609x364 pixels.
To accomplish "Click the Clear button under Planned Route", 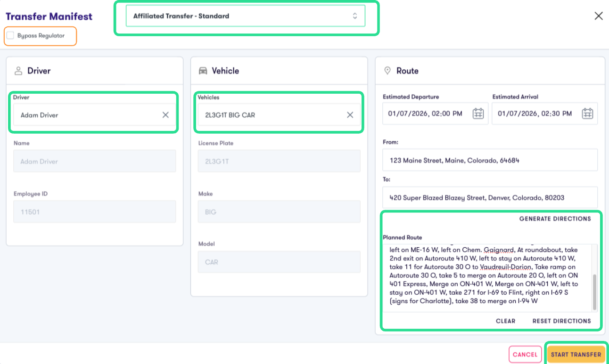I will pyautogui.click(x=505, y=321).
